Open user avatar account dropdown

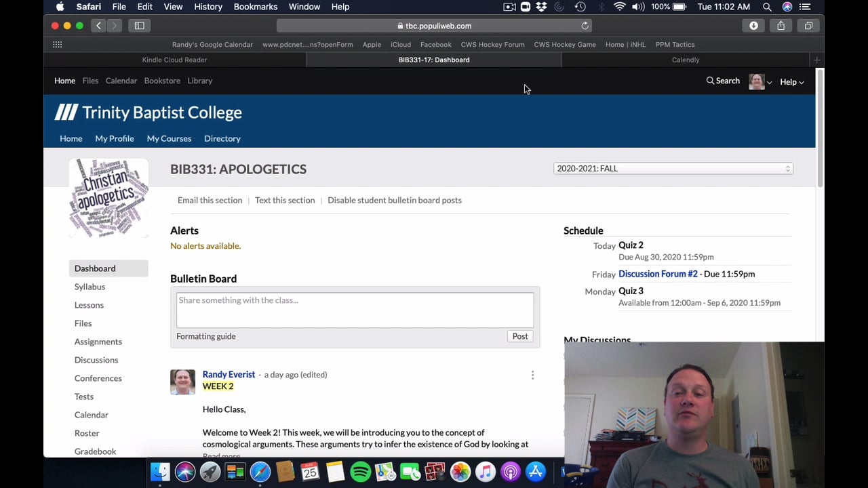click(760, 82)
